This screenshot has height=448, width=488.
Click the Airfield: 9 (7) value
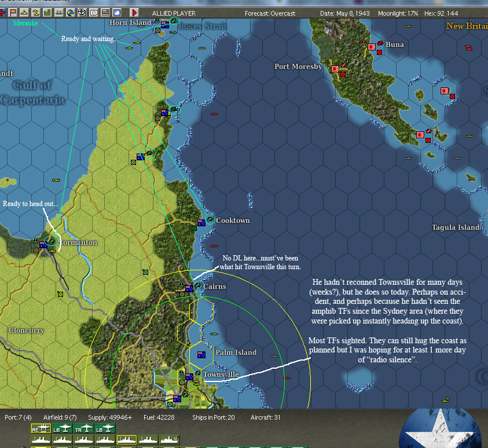point(60,417)
